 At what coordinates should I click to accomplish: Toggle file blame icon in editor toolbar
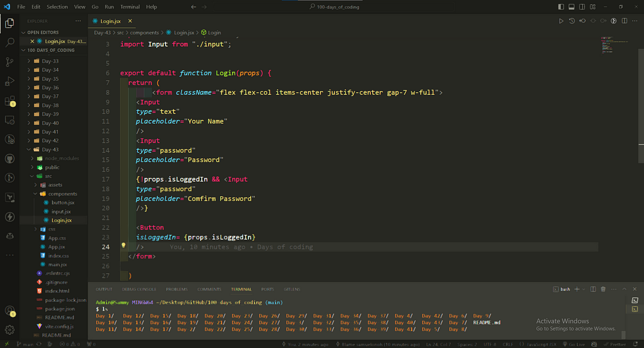tap(613, 21)
